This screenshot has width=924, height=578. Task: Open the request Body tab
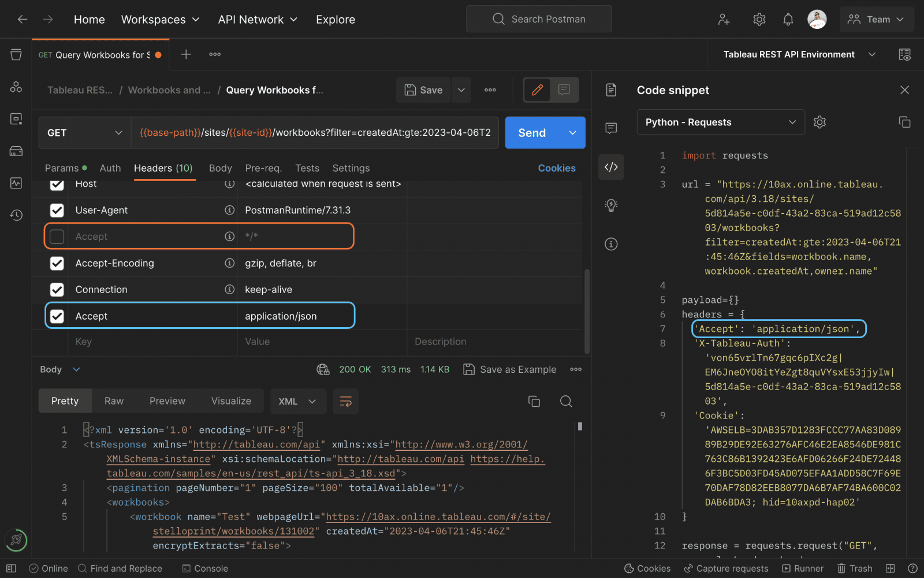coord(220,168)
